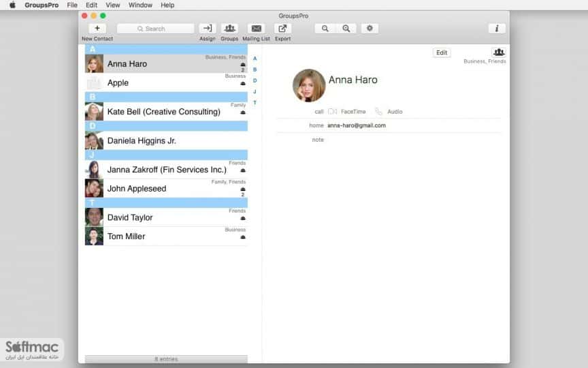Click the J section header
Viewport: 588px width, 368px height.
coord(166,155)
